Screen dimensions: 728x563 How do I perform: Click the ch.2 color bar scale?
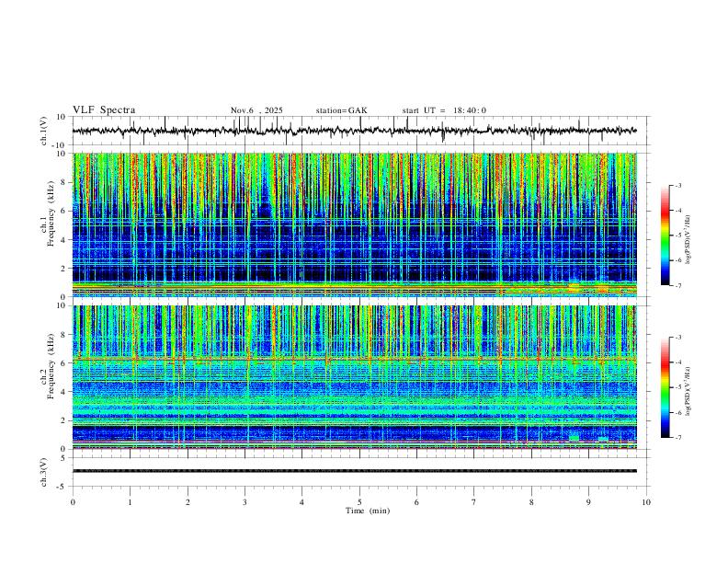pyautogui.click(x=665, y=387)
